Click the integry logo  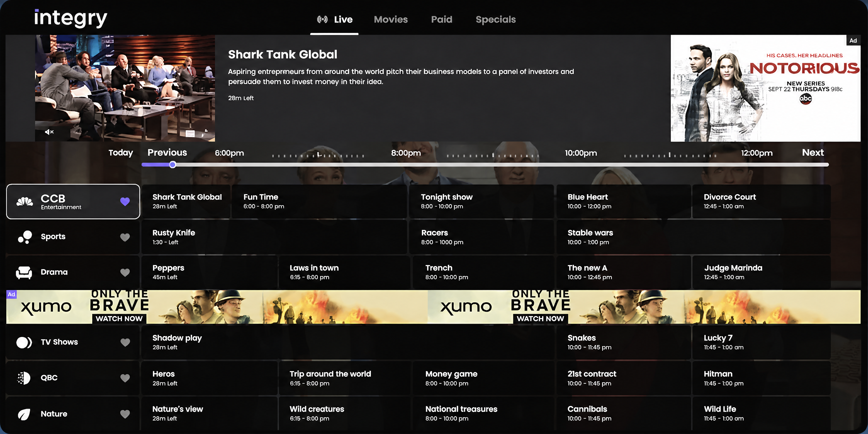(71, 19)
